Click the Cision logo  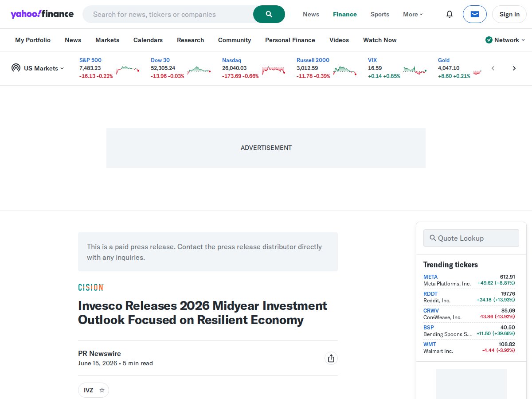tap(91, 287)
